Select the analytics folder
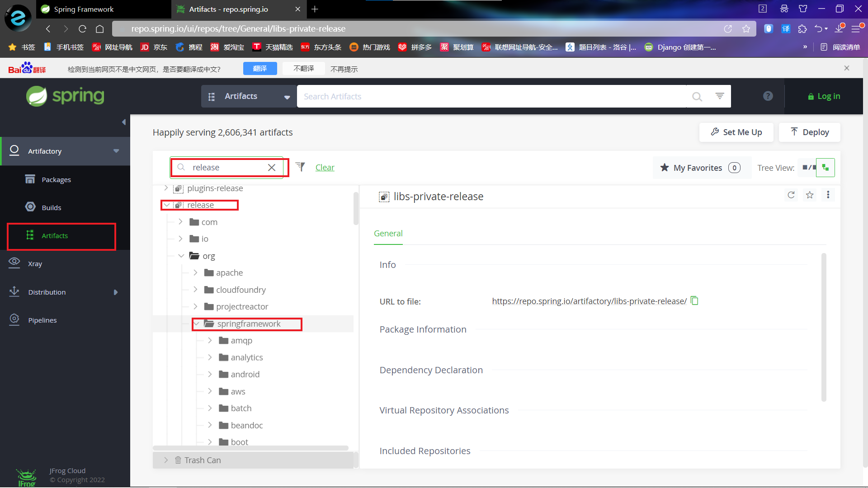The image size is (868, 488). click(246, 357)
